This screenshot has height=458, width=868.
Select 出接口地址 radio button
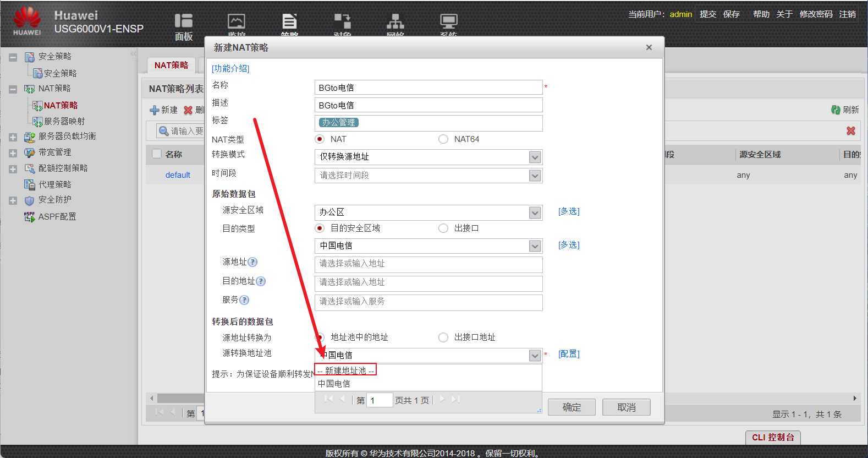443,337
